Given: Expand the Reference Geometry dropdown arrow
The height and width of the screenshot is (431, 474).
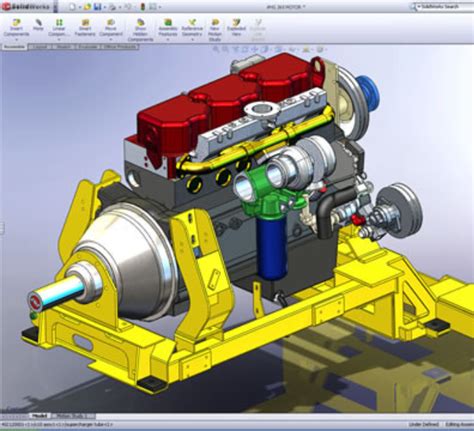Looking at the screenshot, I should click(x=192, y=40).
